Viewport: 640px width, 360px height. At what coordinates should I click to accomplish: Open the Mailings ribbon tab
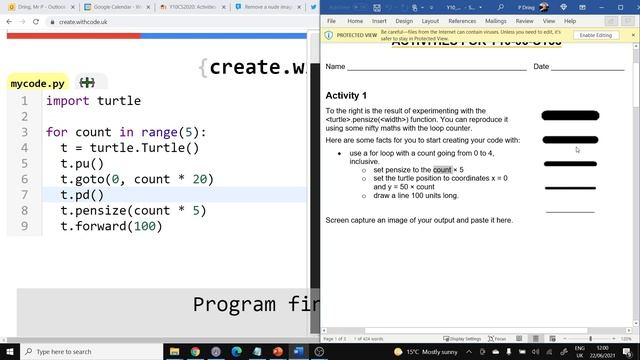click(496, 21)
